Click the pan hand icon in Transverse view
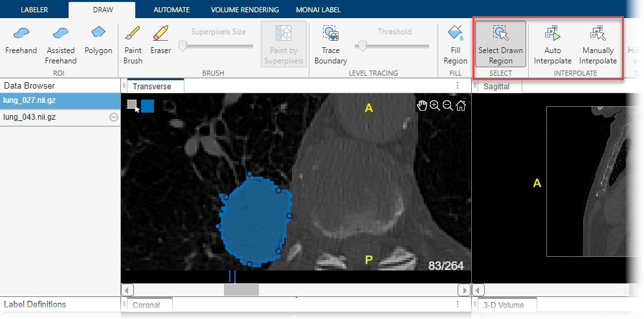The width and height of the screenshot is (644, 319). coord(422,105)
